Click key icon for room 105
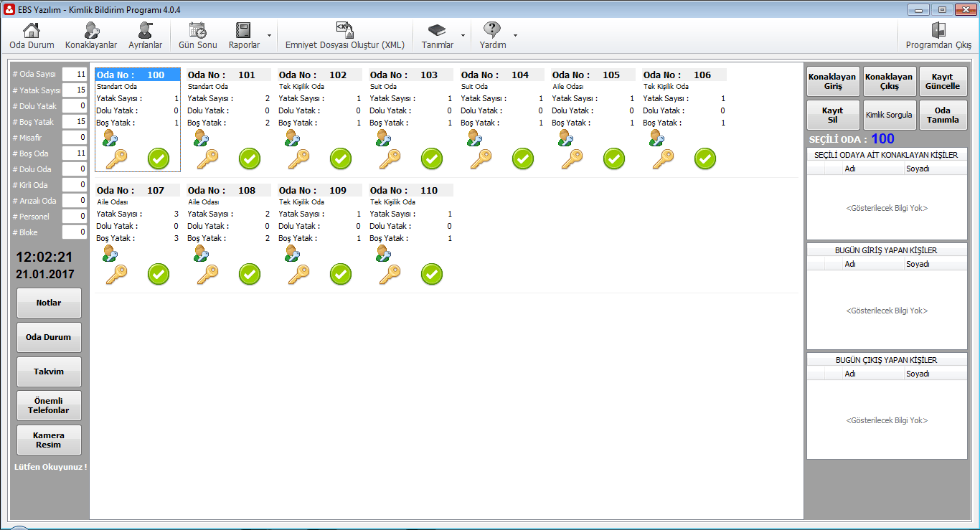980x530 pixels. [x=571, y=158]
